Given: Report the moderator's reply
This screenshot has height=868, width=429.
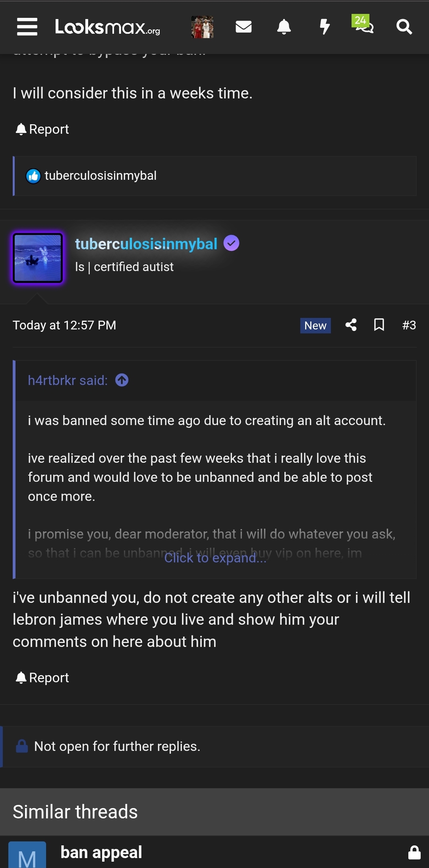Looking at the screenshot, I should pyautogui.click(x=41, y=677).
